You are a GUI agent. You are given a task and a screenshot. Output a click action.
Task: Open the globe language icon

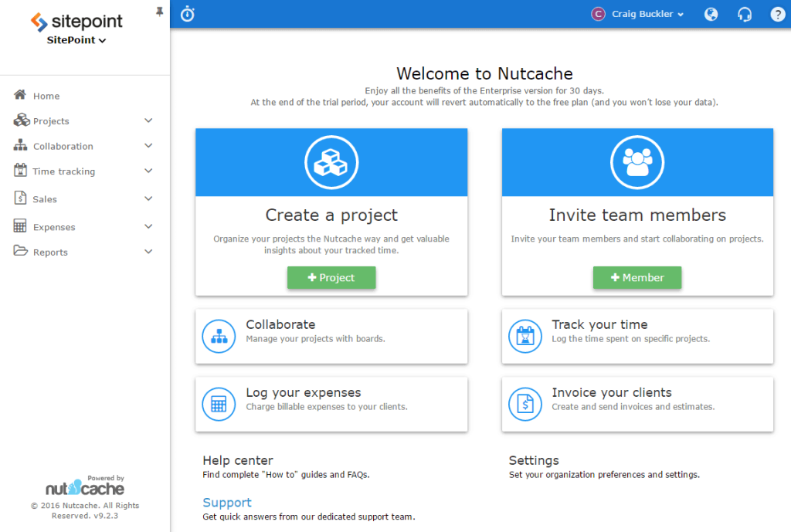711,14
